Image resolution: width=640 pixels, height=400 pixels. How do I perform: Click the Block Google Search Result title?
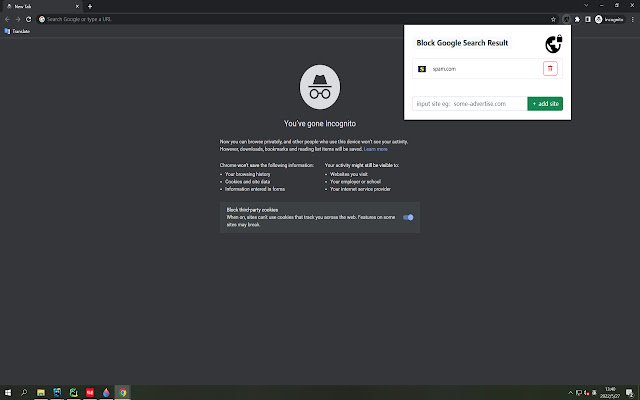pos(462,43)
